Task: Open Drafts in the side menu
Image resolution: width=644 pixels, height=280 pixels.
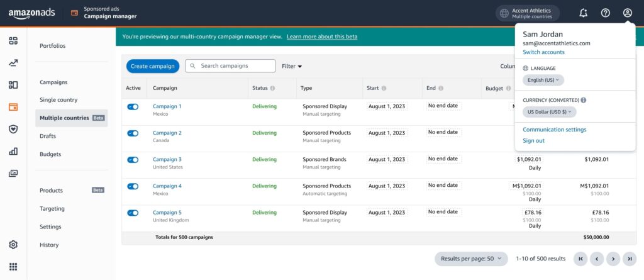Action: tap(48, 136)
